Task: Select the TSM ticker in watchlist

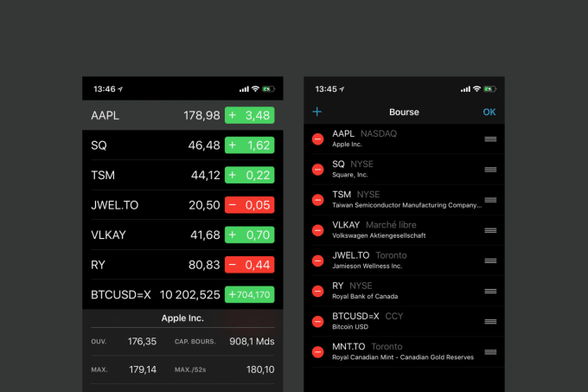Action: click(x=103, y=175)
